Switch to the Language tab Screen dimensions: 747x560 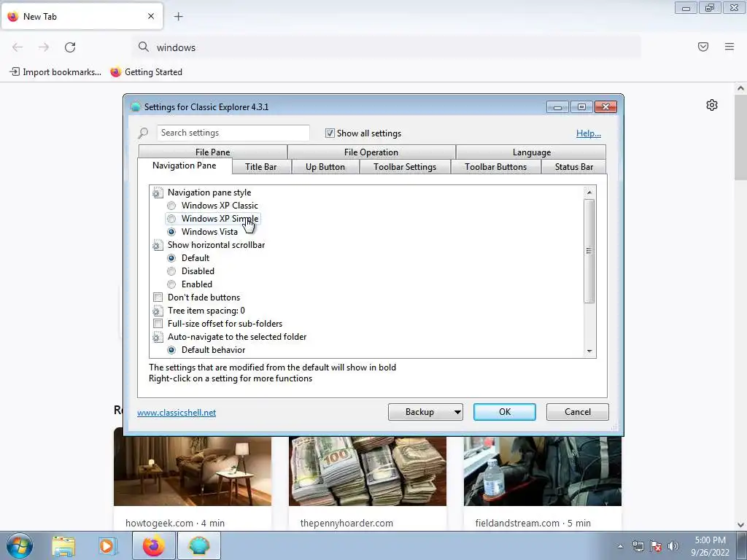pos(532,152)
